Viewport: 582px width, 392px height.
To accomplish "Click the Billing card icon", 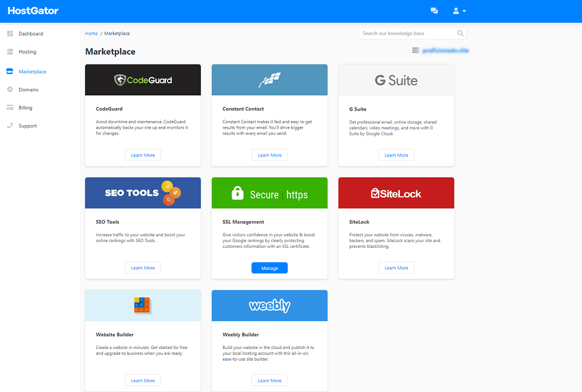I will click(x=10, y=108).
